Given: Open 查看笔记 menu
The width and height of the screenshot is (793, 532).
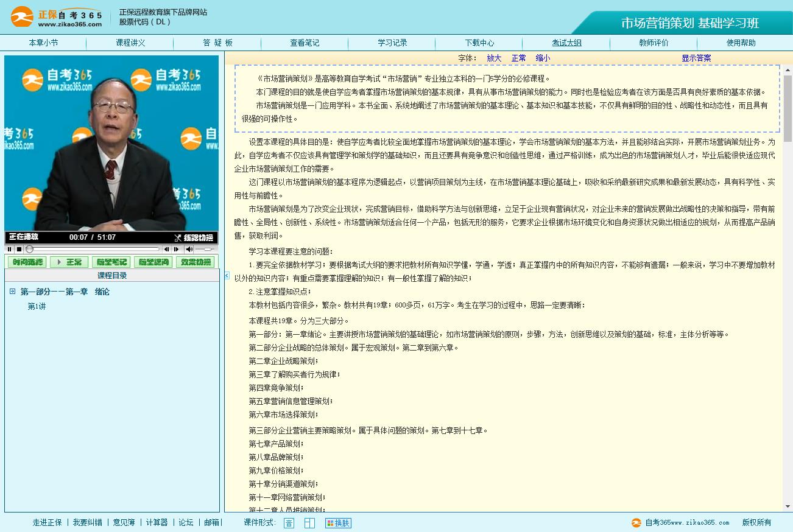Looking at the screenshot, I should coord(305,43).
